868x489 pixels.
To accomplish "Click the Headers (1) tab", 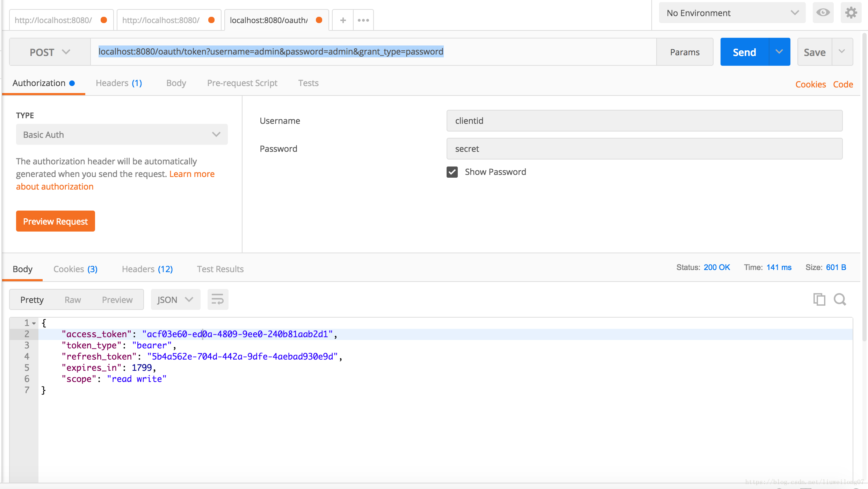I will tap(119, 83).
